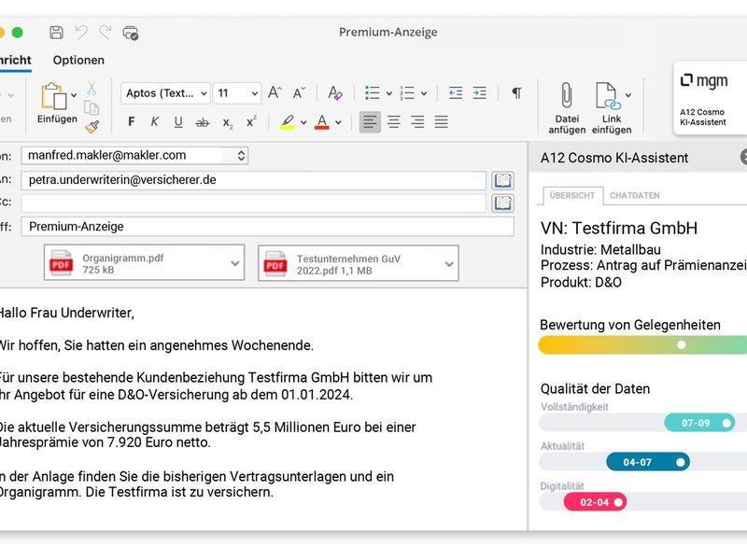Close the A12 Cosmo KI-Assistent panel

(742, 158)
